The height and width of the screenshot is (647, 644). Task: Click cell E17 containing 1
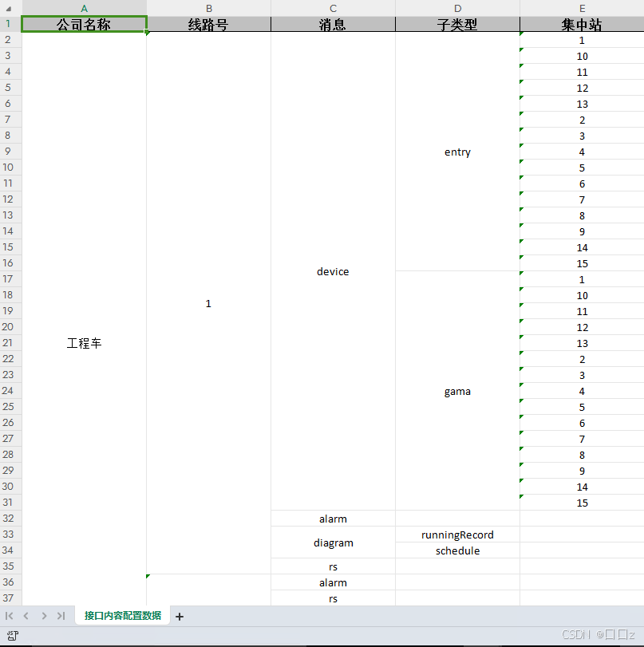(582, 279)
